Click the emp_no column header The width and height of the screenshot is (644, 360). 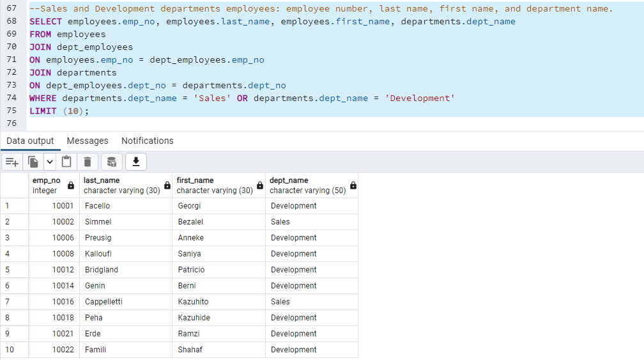54,185
